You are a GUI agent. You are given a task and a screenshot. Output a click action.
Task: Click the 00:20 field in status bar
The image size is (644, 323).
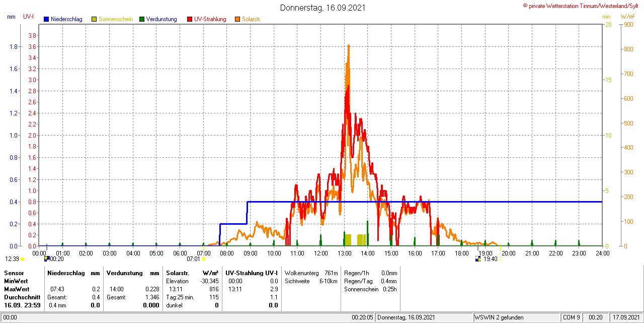point(596,317)
